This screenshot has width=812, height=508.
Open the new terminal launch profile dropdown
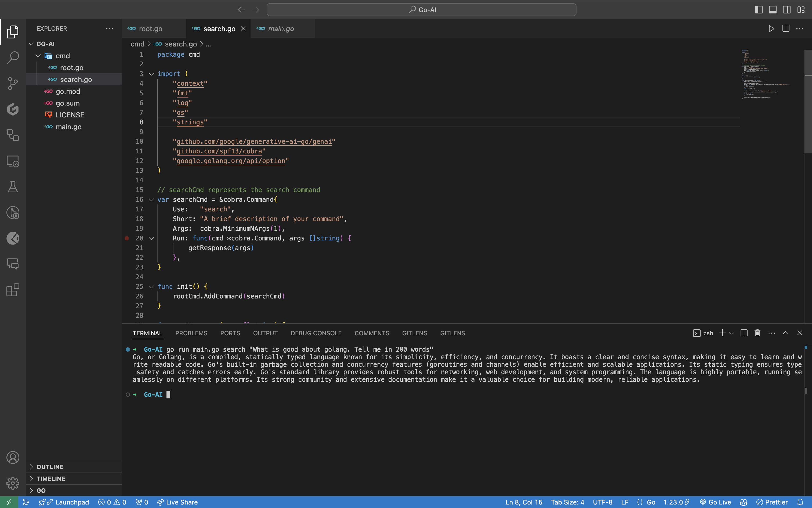point(731,333)
